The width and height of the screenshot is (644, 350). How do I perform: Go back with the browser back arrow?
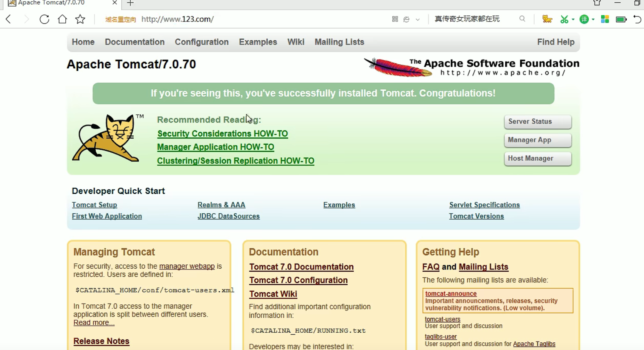pos(8,19)
